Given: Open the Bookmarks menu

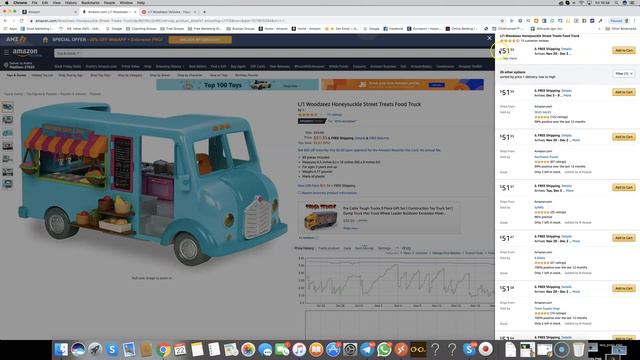Looking at the screenshot, I should click(90, 2).
